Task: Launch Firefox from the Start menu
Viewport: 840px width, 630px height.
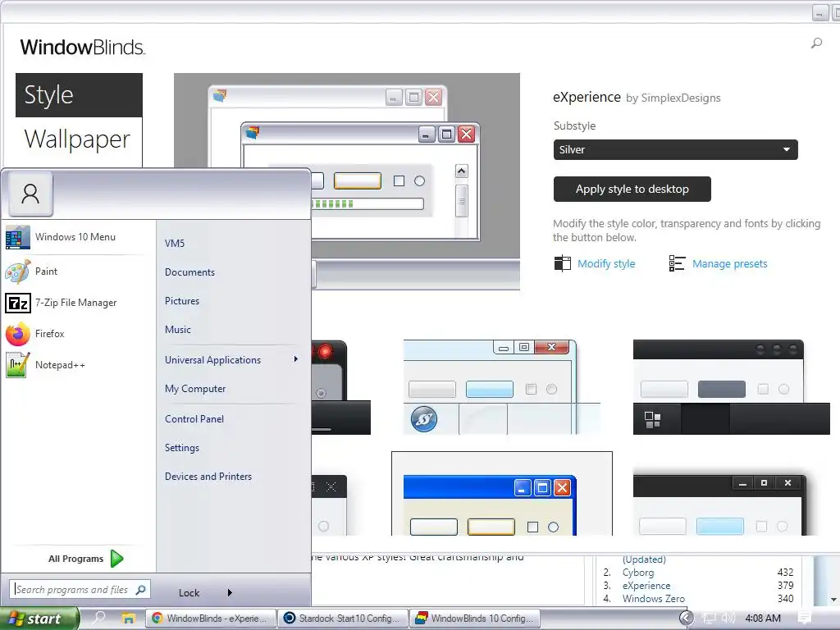Action: pos(75,334)
